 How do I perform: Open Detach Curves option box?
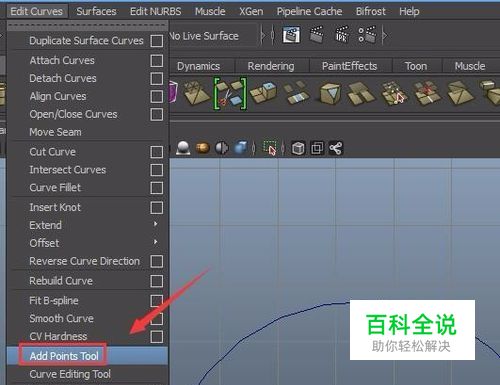[157, 79]
